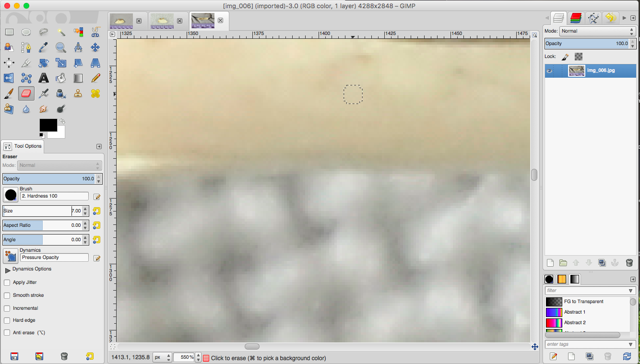Reset tool options to default values
This screenshot has width=640, height=364.
(90, 356)
